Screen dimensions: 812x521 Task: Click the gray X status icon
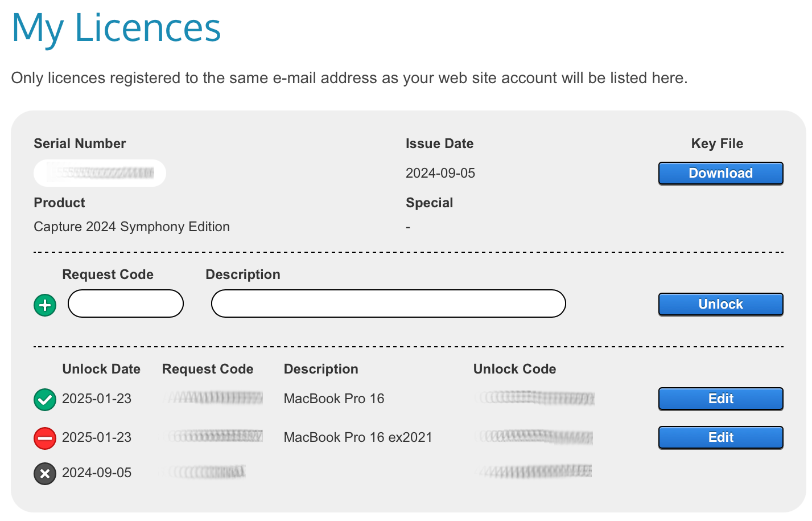pos(45,474)
